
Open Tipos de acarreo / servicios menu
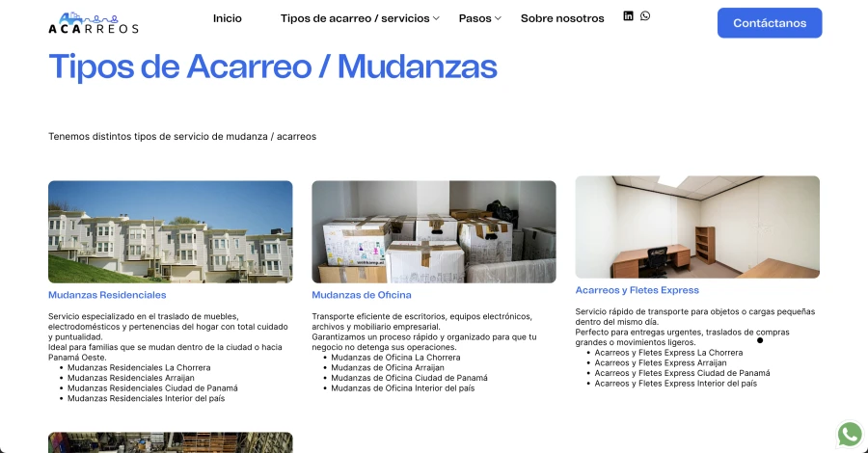click(x=355, y=18)
